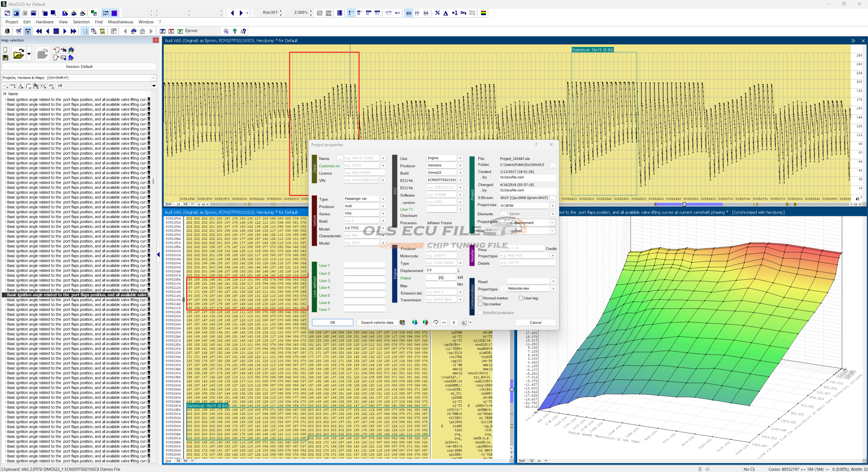
Task: Click the color stripes palette icon
Action: (484, 13)
